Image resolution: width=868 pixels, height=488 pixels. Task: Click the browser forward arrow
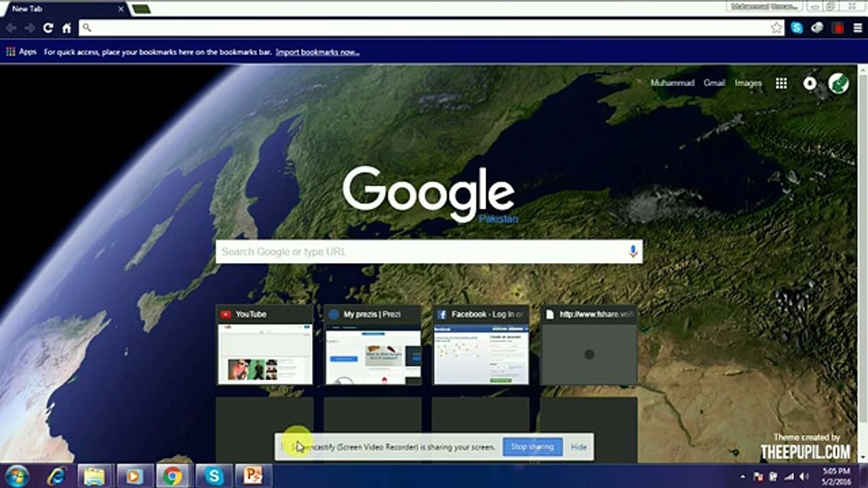tap(29, 28)
